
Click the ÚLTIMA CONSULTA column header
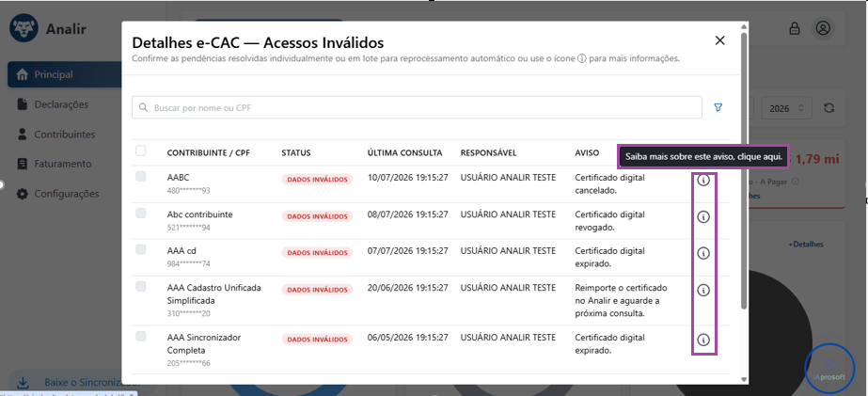pyautogui.click(x=404, y=153)
